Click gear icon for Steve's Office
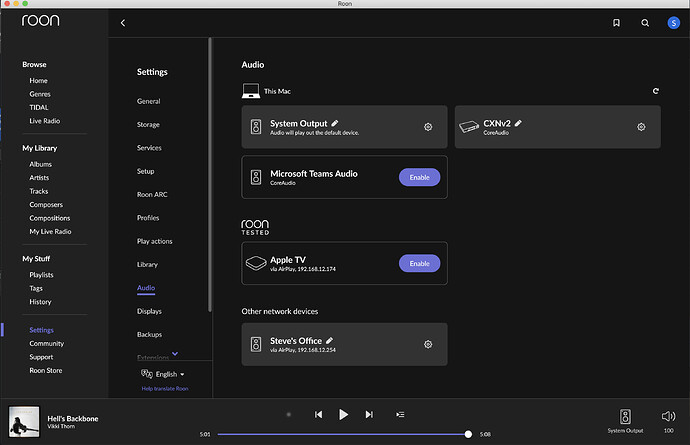 428,344
